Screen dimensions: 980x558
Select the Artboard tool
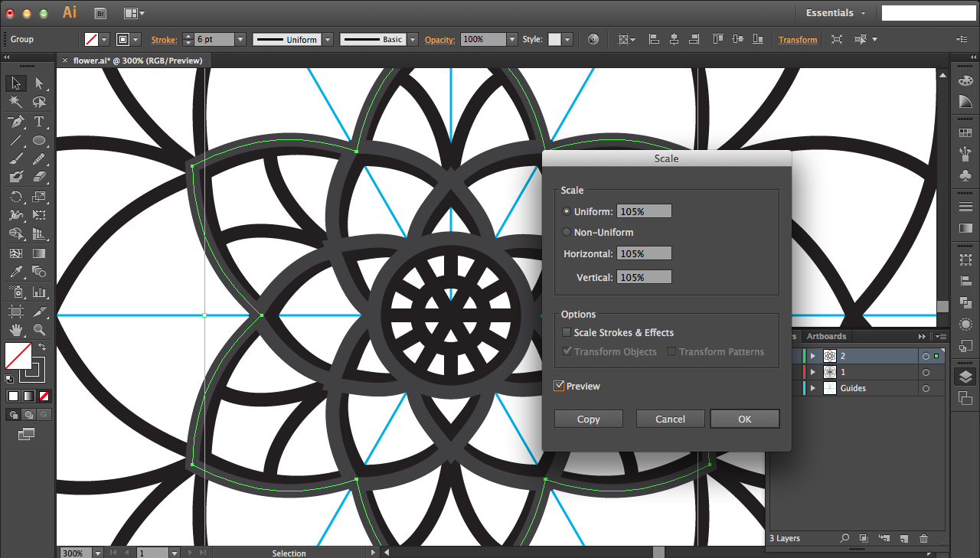click(x=16, y=311)
